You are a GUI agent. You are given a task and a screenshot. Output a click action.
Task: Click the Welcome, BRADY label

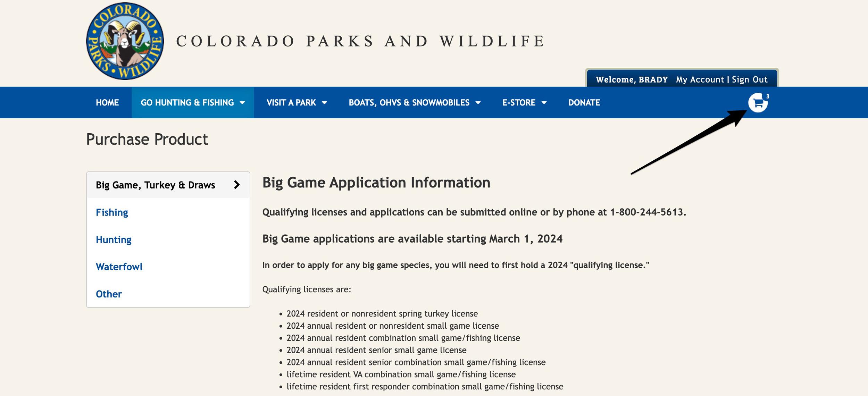point(632,79)
